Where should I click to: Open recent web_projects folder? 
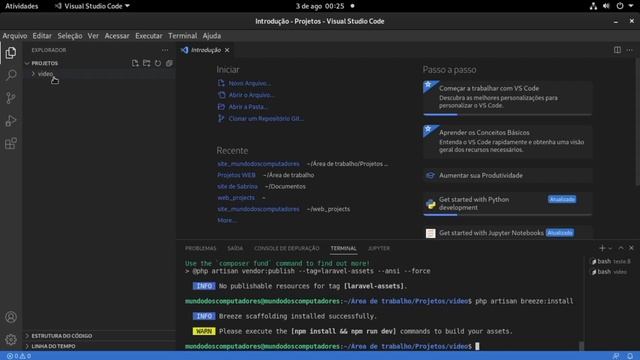(x=236, y=198)
